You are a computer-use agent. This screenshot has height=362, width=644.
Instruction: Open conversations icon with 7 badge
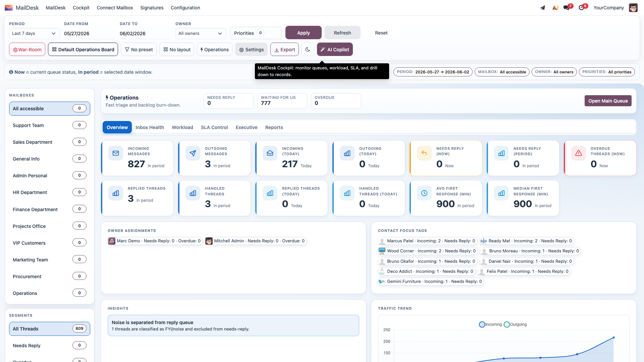pos(567,8)
